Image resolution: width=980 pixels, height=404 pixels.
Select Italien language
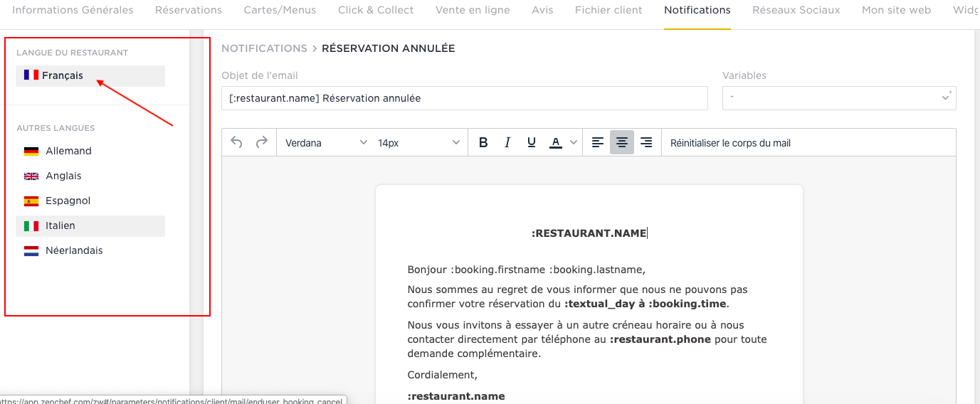(x=90, y=225)
